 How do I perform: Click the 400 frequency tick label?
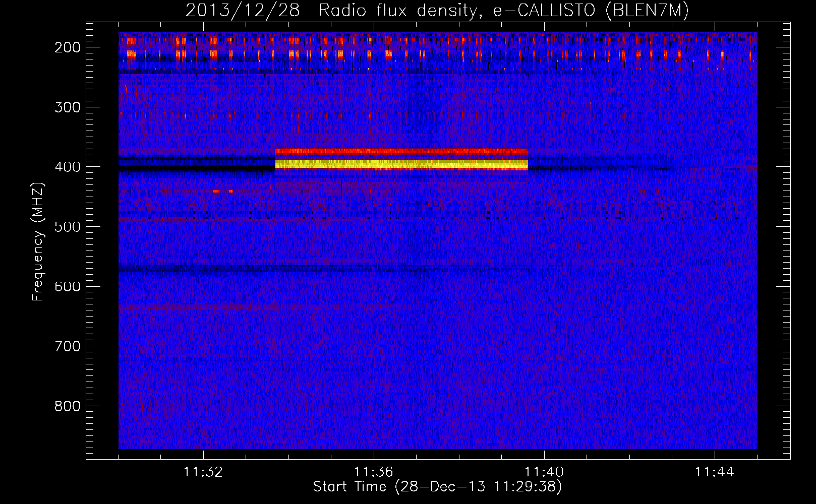[67, 167]
